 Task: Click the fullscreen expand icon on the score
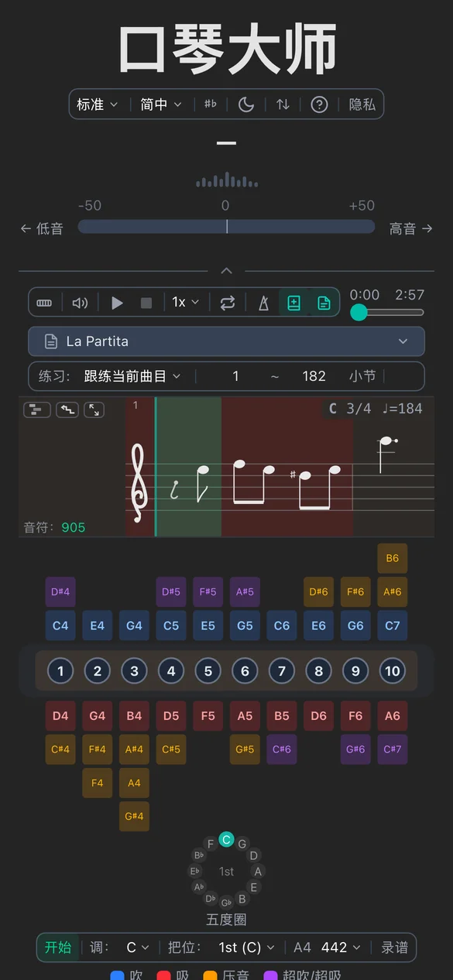coord(94,409)
